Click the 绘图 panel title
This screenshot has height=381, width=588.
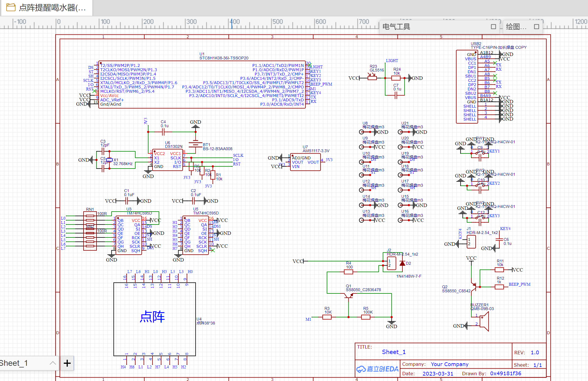click(516, 27)
